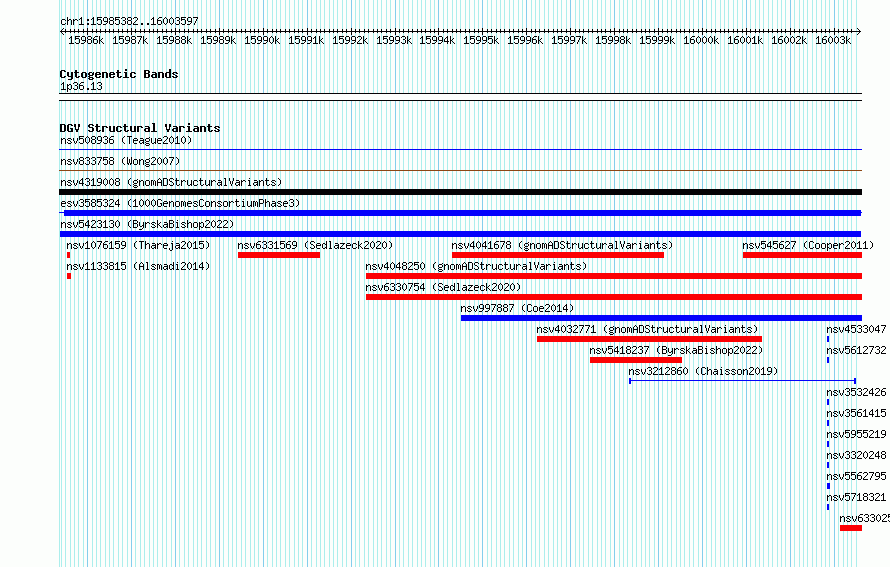Click the nsv4041678 (gnomADStructuralVariants) label
The height and width of the screenshot is (567, 890).
coord(562,245)
